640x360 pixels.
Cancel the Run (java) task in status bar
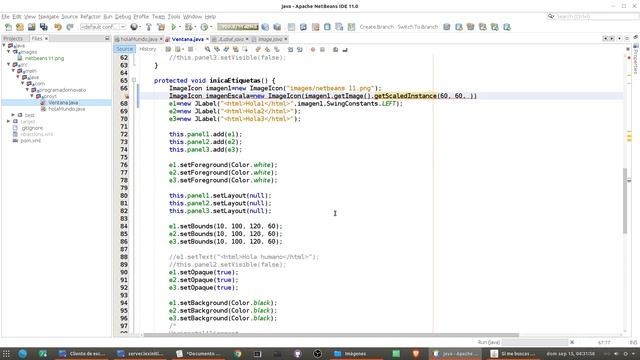tap(572, 342)
